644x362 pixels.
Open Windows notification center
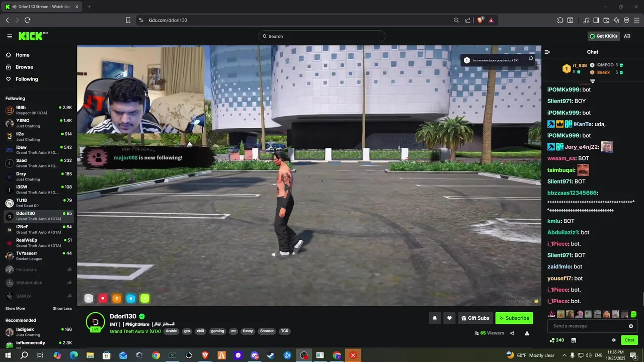pyautogui.click(x=634, y=355)
